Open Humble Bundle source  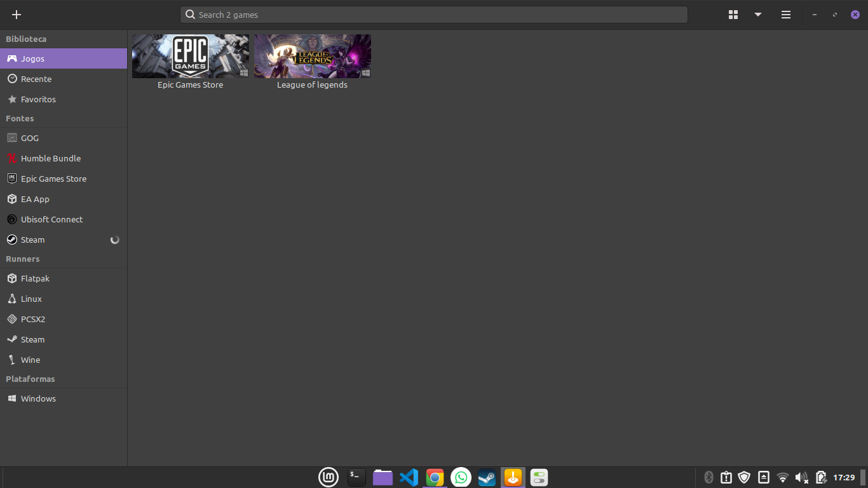coord(51,158)
